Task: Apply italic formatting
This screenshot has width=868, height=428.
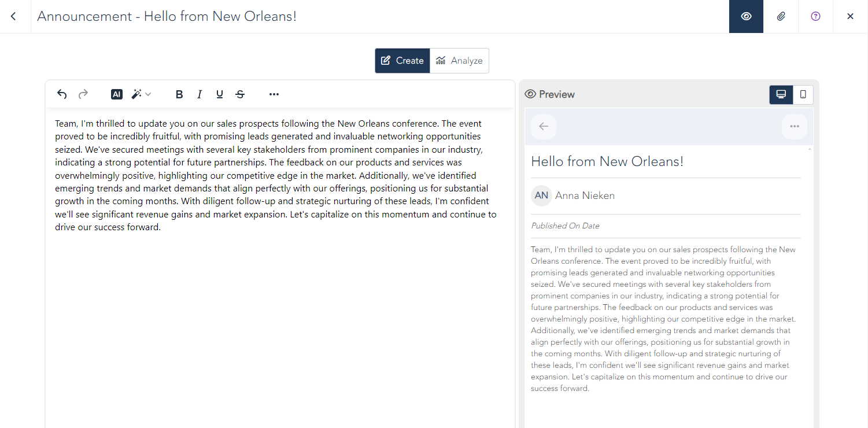Action: coord(200,94)
